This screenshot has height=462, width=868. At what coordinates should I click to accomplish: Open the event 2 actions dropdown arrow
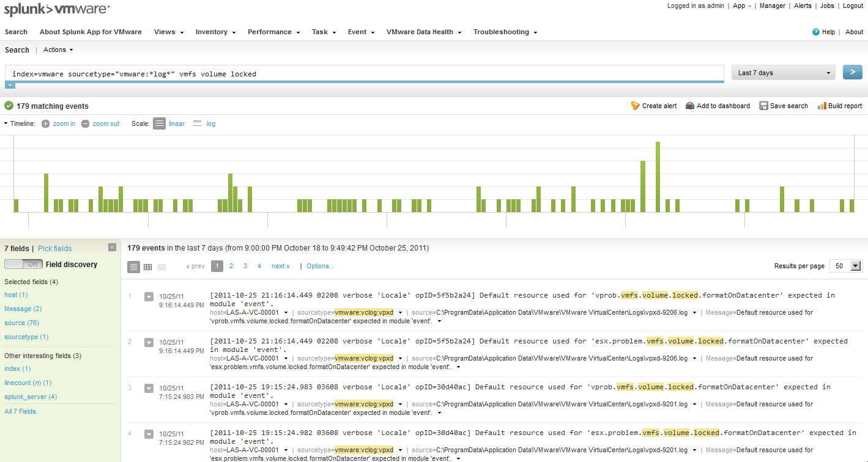tap(149, 343)
